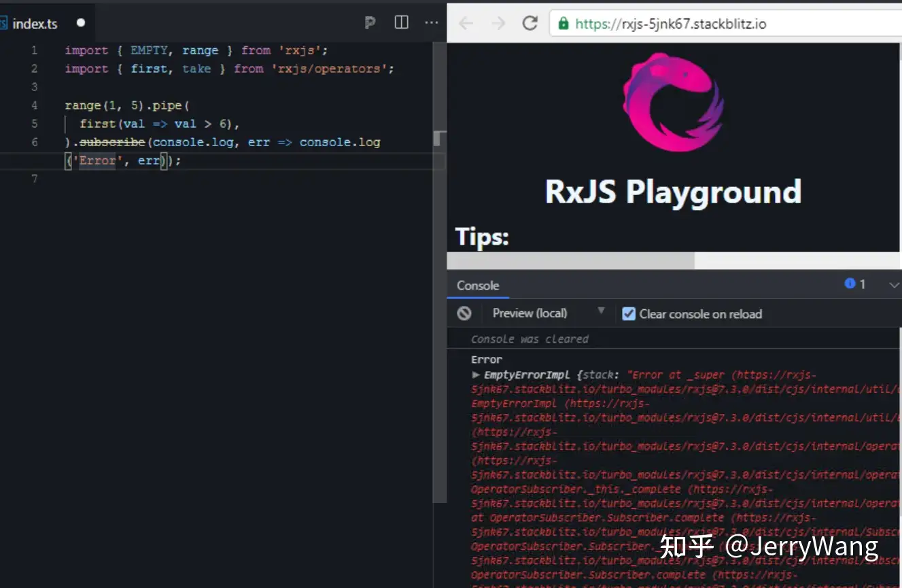Go forward in the preview browser
Image resolution: width=902 pixels, height=588 pixels.
(x=498, y=23)
